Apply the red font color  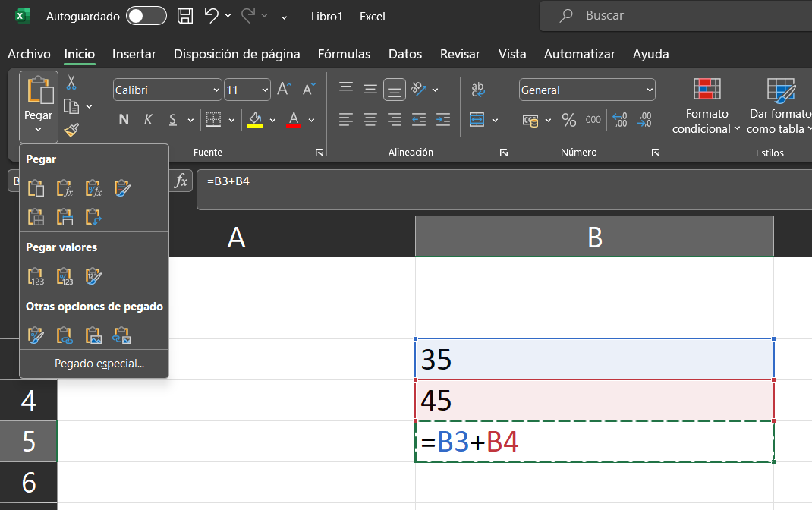[x=294, y=120]
